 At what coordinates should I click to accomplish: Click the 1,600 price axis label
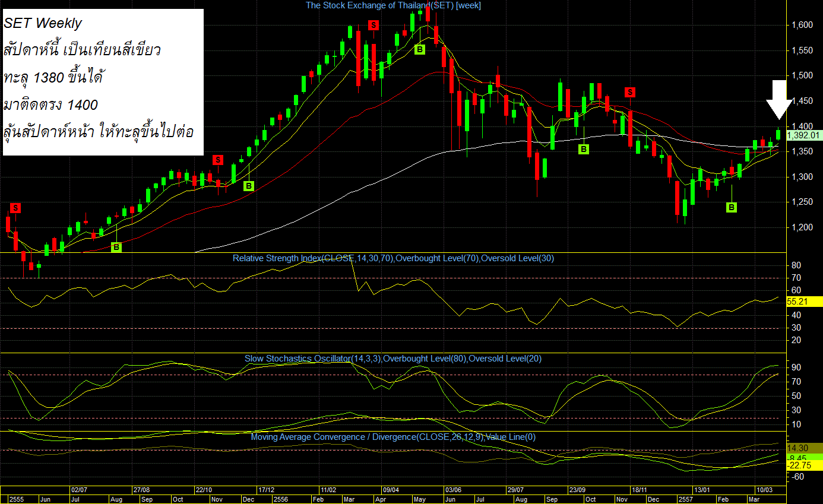coord(802,25)
